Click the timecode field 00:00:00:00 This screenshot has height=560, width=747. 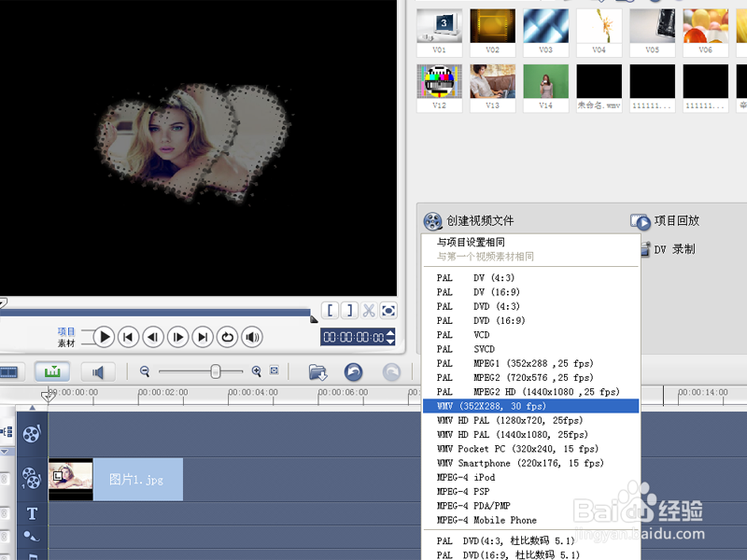pyautogui.click(x=353, y=337)
